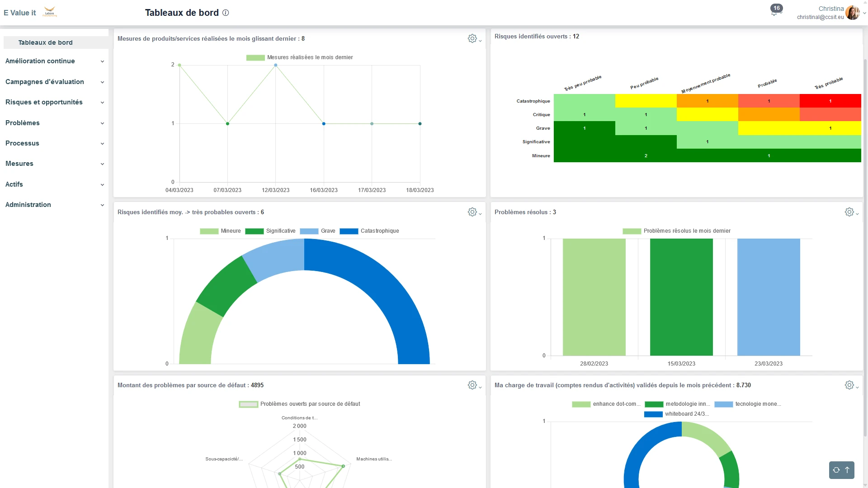Click the refresh dashboard icon
This screenshot has width=868, height=488.
[x=836, y=470]
